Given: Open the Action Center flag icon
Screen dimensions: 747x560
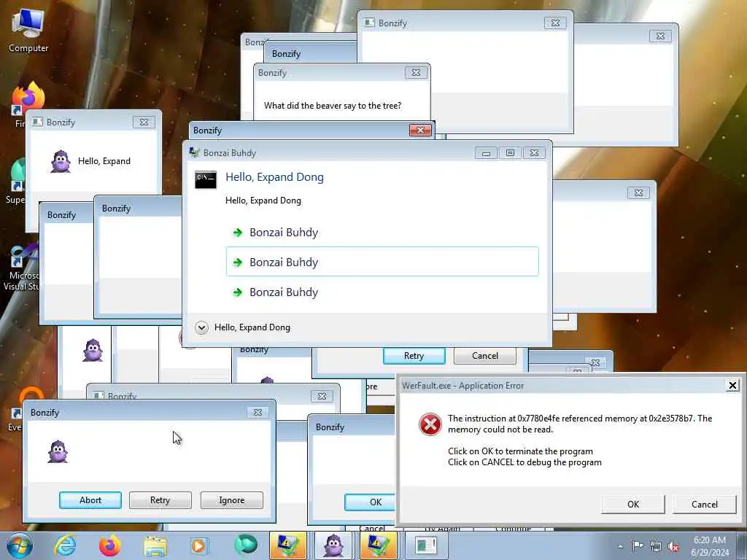Looking at the screenshot, I should (638, 545).
